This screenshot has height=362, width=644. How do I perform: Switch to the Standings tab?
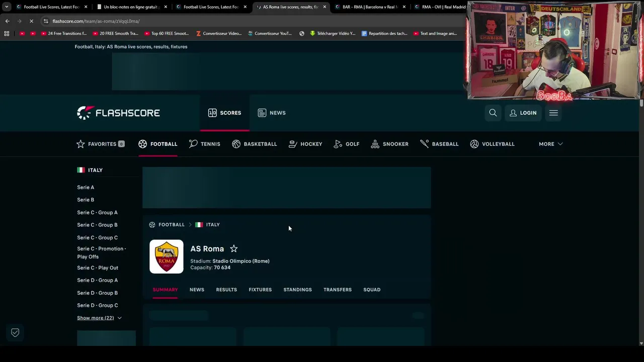coord(297,290)
